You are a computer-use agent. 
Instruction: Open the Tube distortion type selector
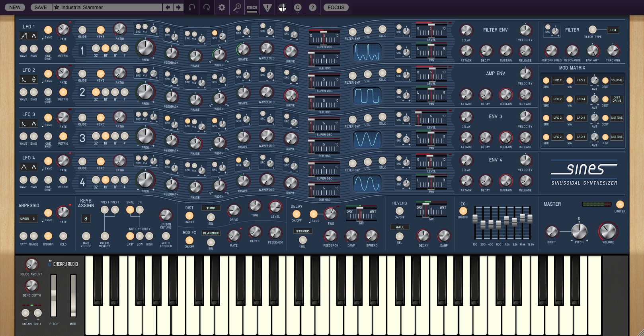[211, 208]
